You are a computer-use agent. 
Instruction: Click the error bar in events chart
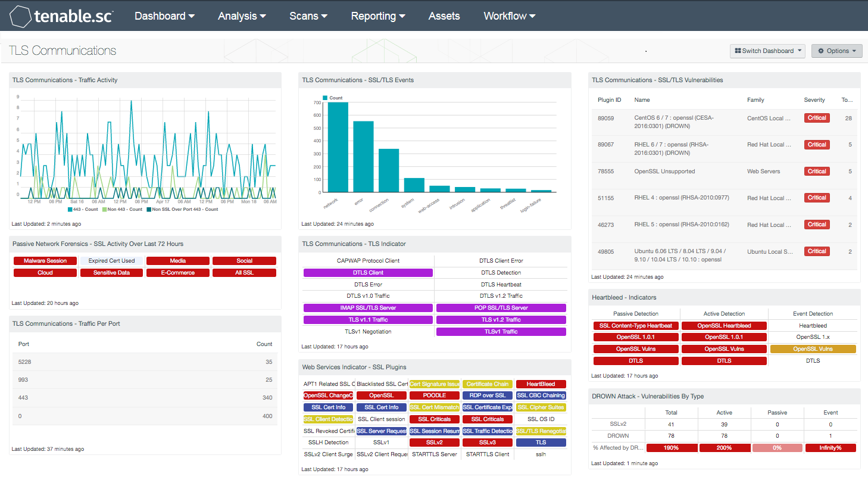pos(363,157)
